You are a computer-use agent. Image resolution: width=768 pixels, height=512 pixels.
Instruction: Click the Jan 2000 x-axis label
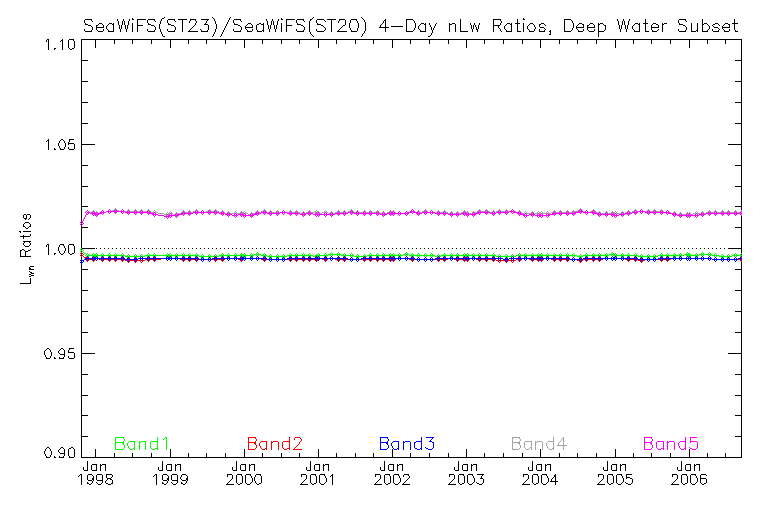(x=244, y=473)
